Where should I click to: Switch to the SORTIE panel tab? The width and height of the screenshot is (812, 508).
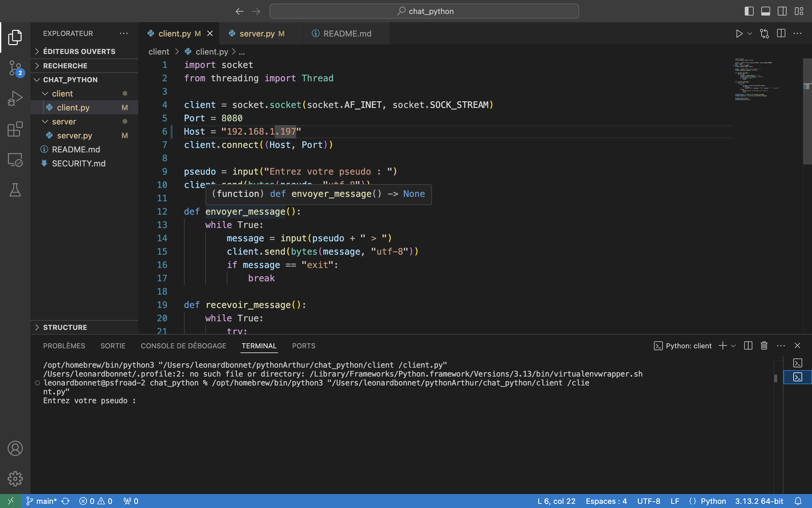[x=113, y=346]
